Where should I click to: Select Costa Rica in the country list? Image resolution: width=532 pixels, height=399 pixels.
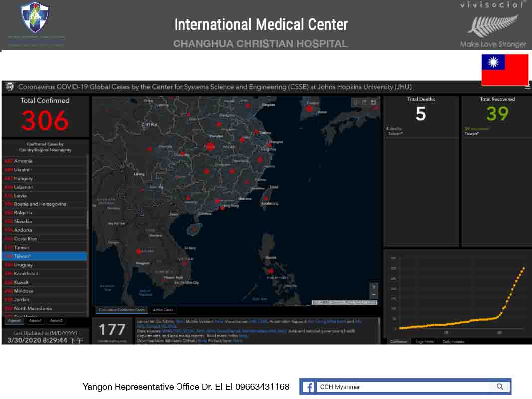coord(45,239)
